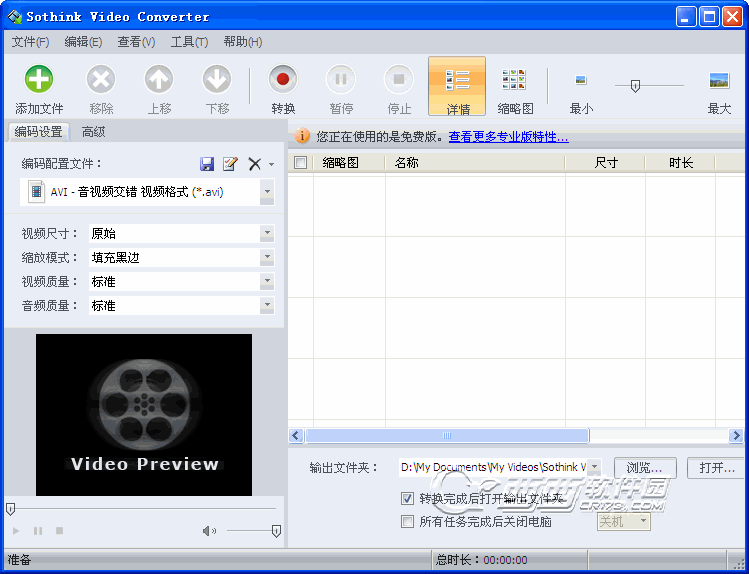749x574 pixels.
Task: Open the zoom mode (缩放模式) dropdown
Action: 267,257
